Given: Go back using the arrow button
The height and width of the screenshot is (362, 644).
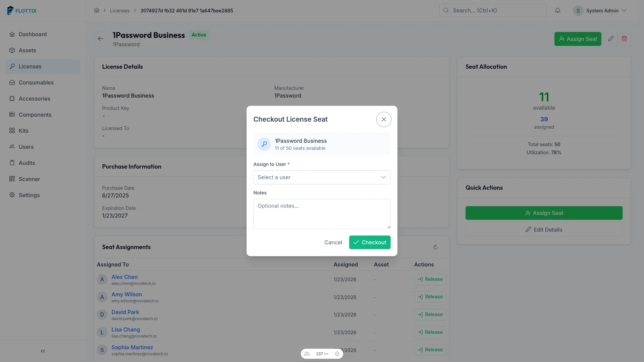Looking at the screenshot, I should click(101, 39).
